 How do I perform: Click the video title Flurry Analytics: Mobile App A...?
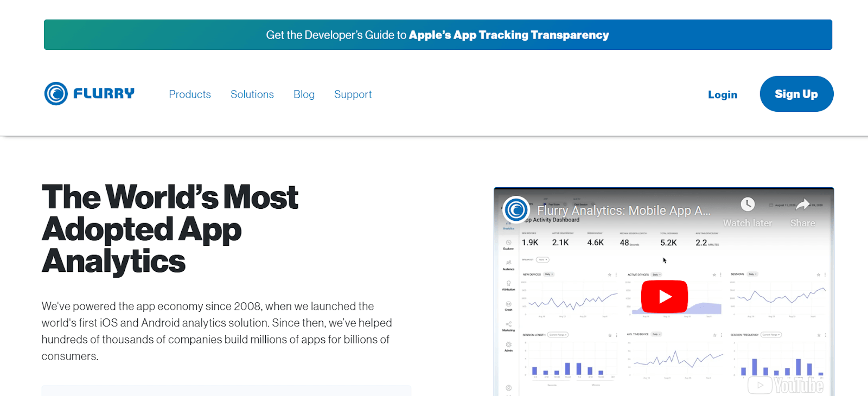pyautogui.click(x=624, y=210)
